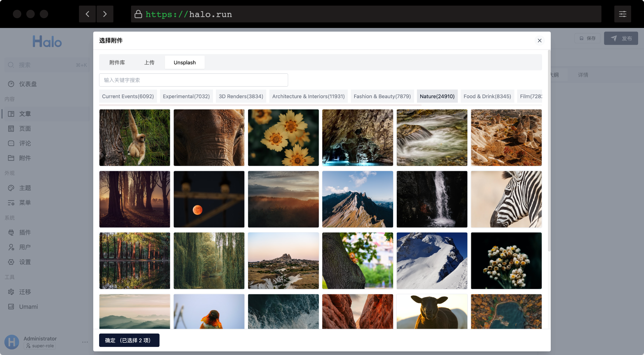
Task: Click the browser forward arrow
Action: tap(105, 14)
